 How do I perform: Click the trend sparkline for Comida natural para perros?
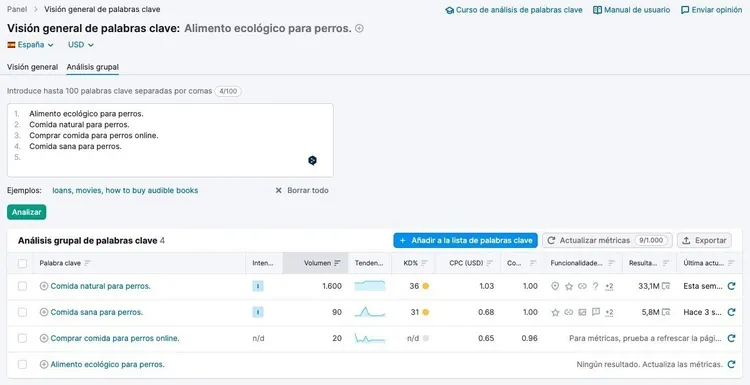370,286
